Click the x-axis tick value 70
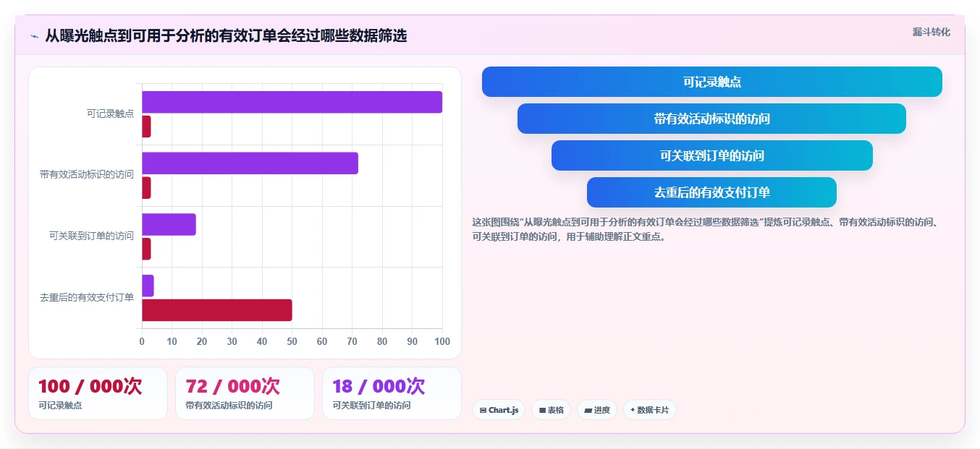980x449 pixels. [352, 341]
